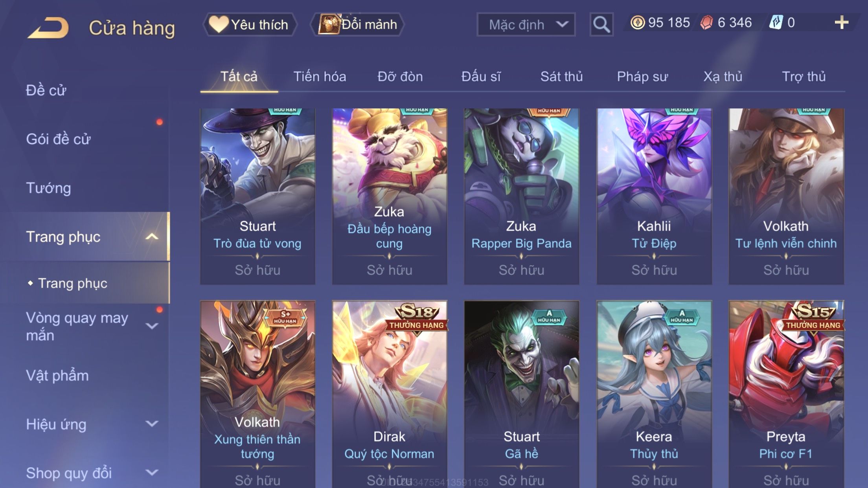Tap the plus icon to add currency

[841, 22]
